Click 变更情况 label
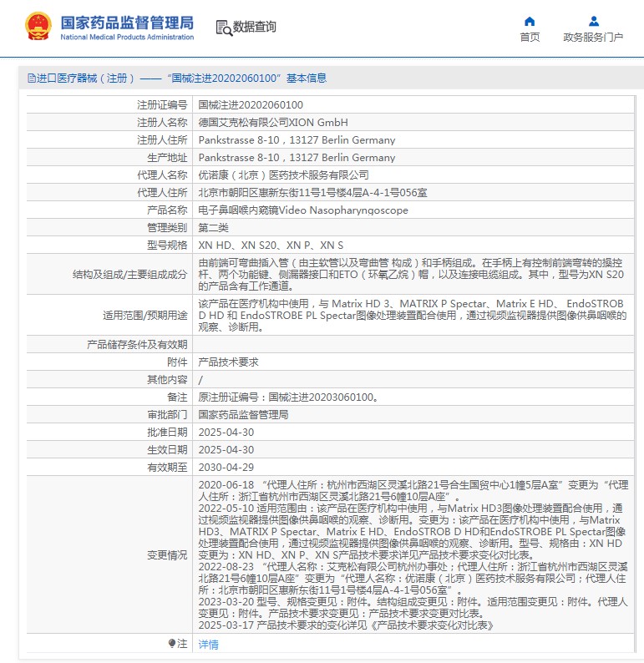This screenshot has height=663, width=644. [167, 555]
